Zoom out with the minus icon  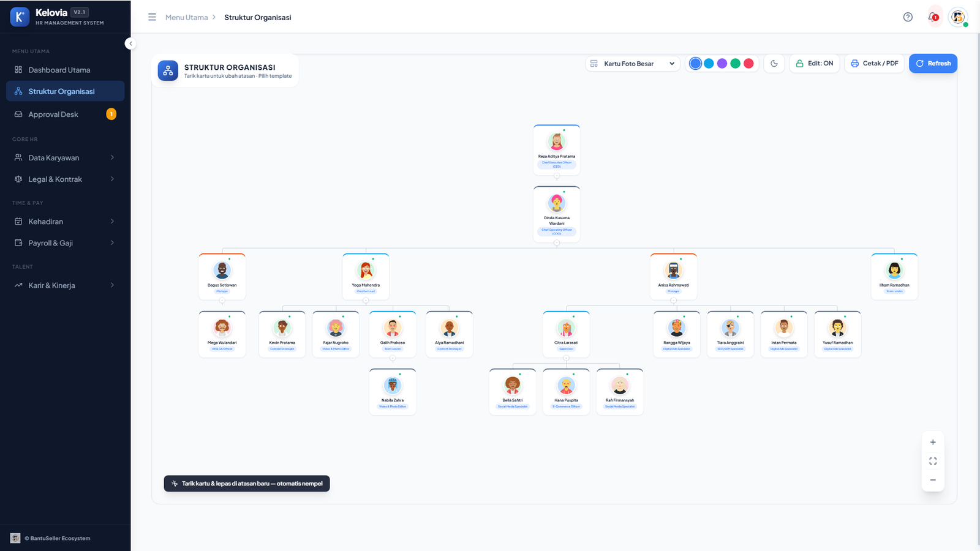(x=933, y=480)
